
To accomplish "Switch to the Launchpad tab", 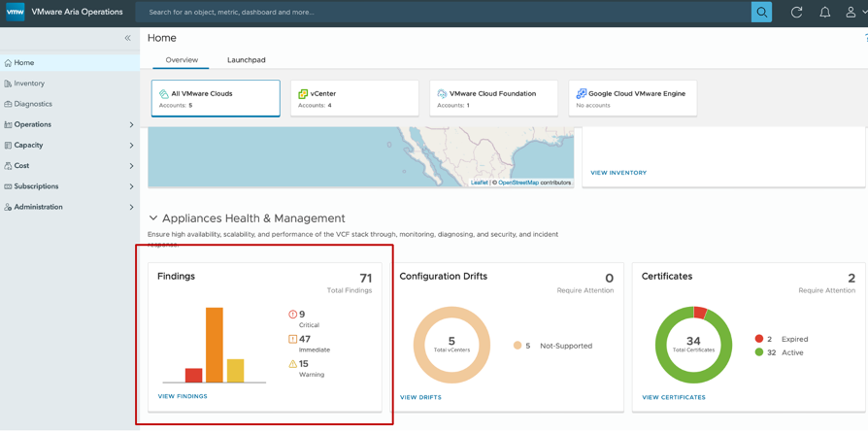I will (x=246, y=60).
